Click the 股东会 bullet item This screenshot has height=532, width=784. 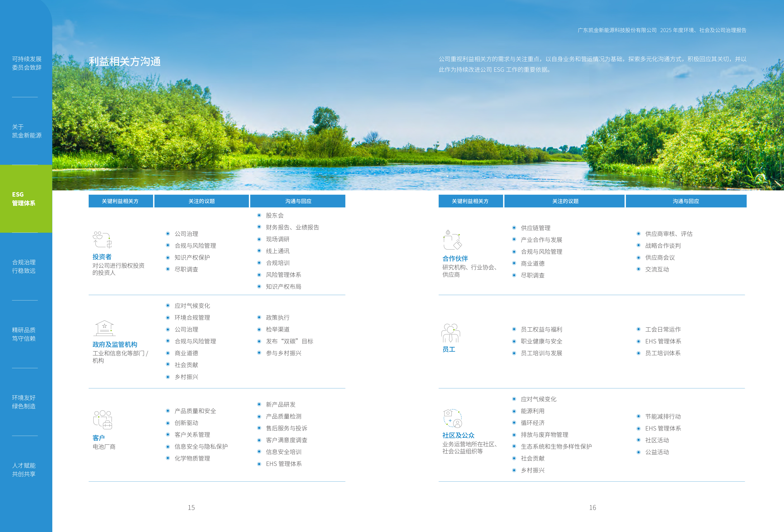click(275, 216)
